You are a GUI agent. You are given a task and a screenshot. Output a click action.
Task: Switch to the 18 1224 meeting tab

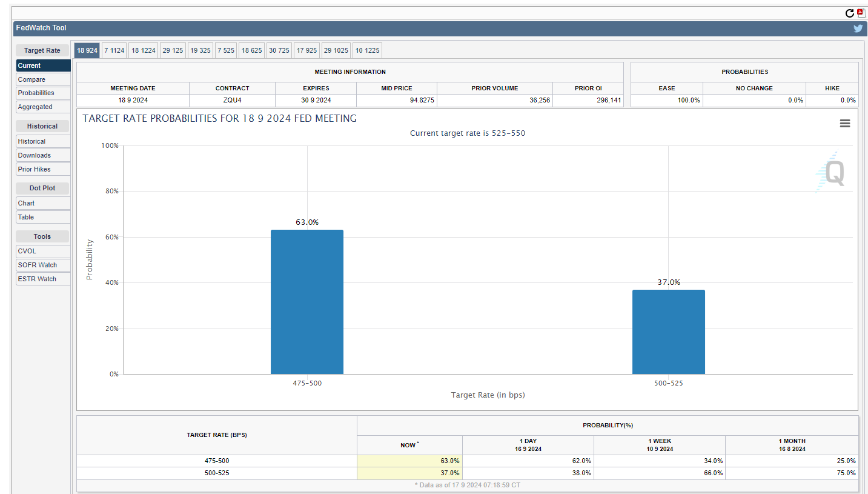[x=144, y=50]
